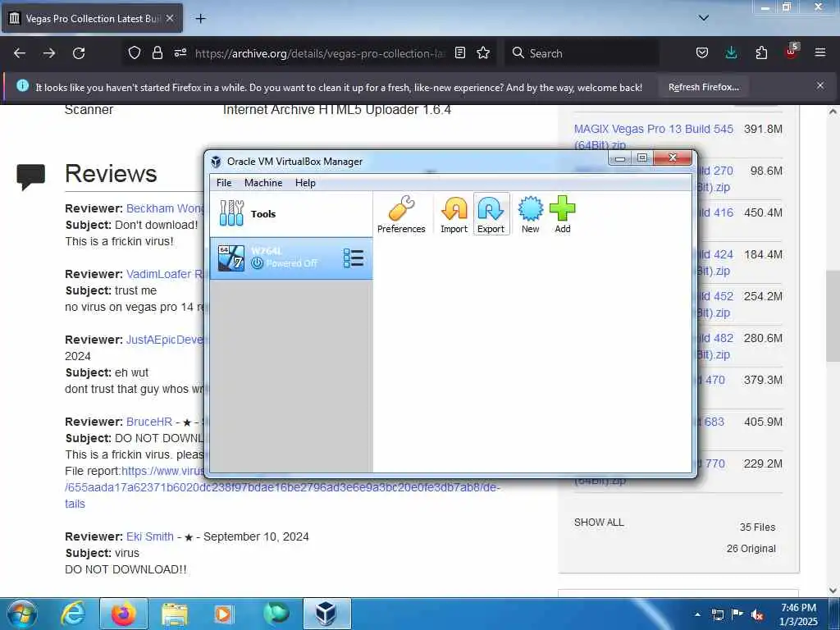
Task: Click the tracking protection shield icon
Action: click(135, 53)
